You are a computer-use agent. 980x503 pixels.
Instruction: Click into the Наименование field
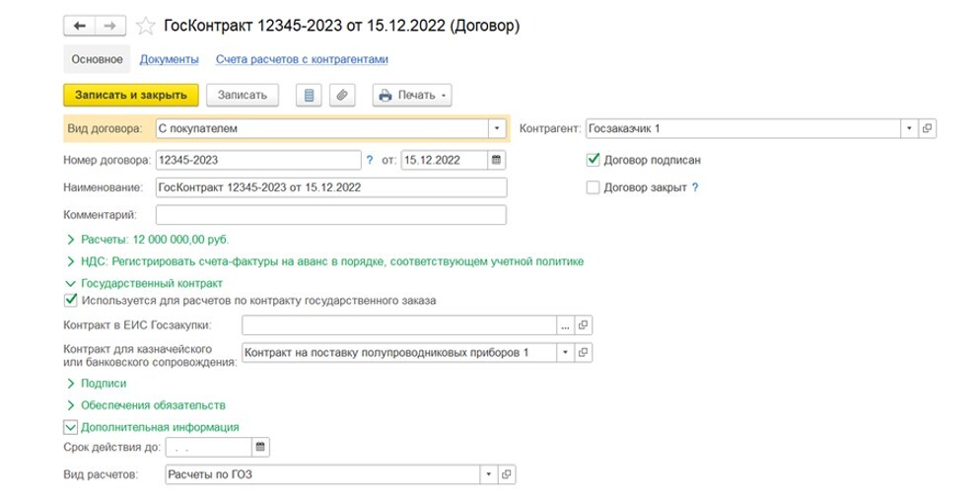[x=331, y=187]
